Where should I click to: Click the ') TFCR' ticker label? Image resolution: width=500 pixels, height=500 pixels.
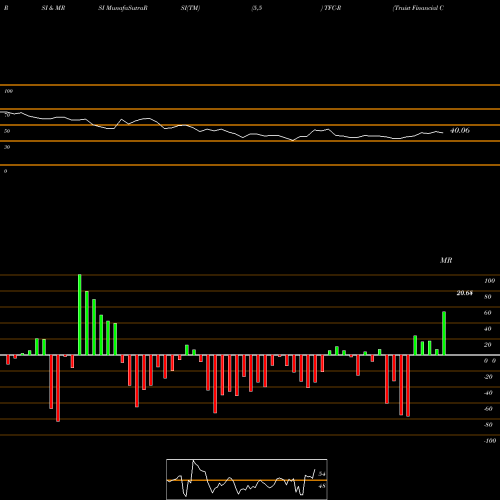(x=331, y=8)
